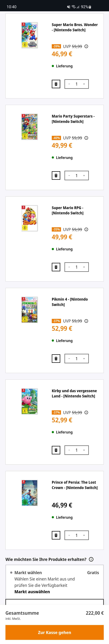Remove Mario Party Superstars with trash icon

pyautogui.click(x=56, y=175)
